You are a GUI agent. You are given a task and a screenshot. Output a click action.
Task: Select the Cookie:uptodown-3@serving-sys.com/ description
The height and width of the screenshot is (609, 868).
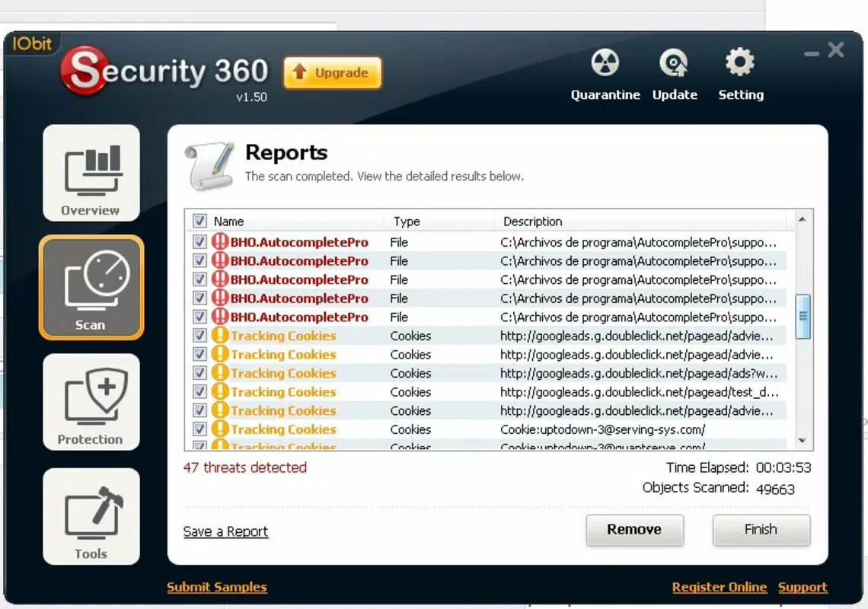coord(603,429)
